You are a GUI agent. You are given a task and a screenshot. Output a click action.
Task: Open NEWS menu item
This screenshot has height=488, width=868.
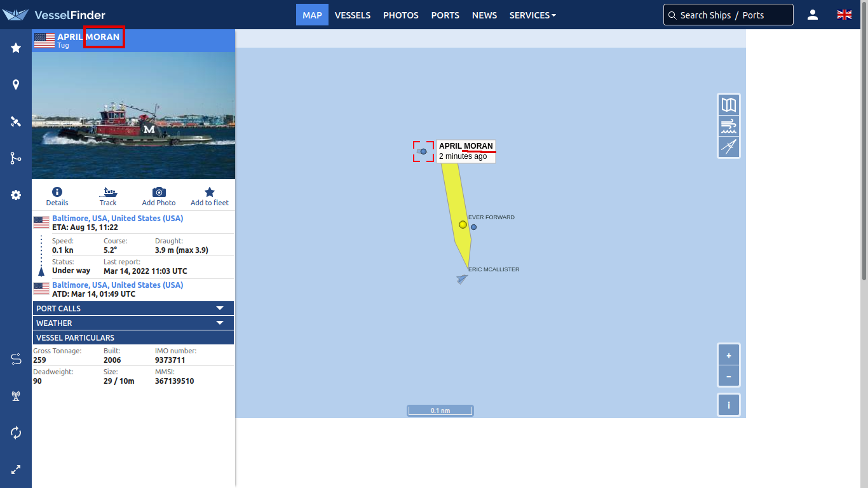(x=485, y=15)
